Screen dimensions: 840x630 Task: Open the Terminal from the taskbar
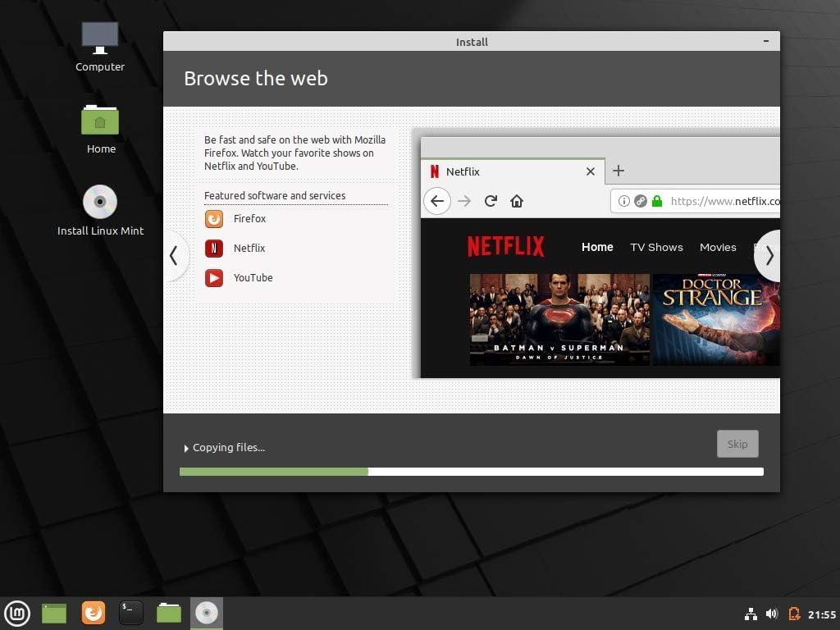[x=130, y=613]
